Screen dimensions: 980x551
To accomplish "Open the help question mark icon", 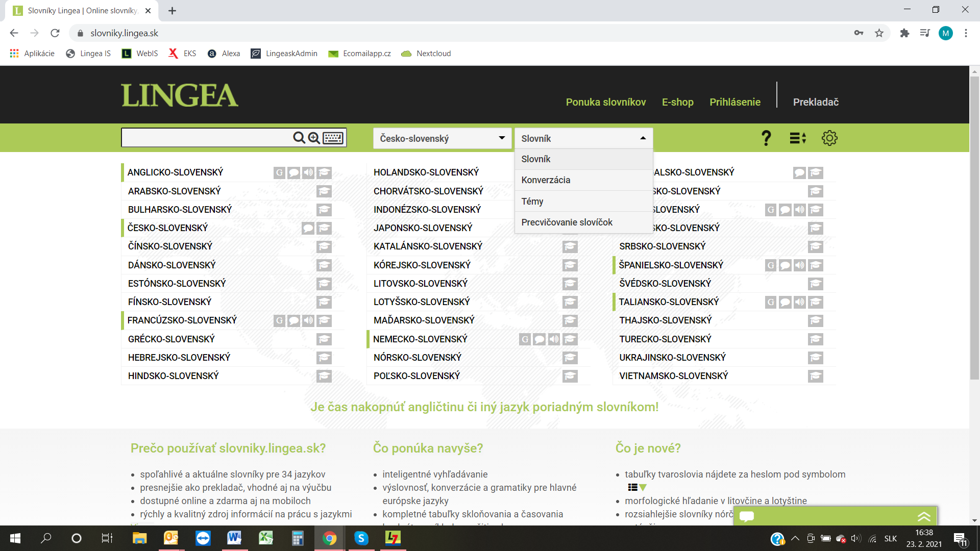I will [766, 138].
